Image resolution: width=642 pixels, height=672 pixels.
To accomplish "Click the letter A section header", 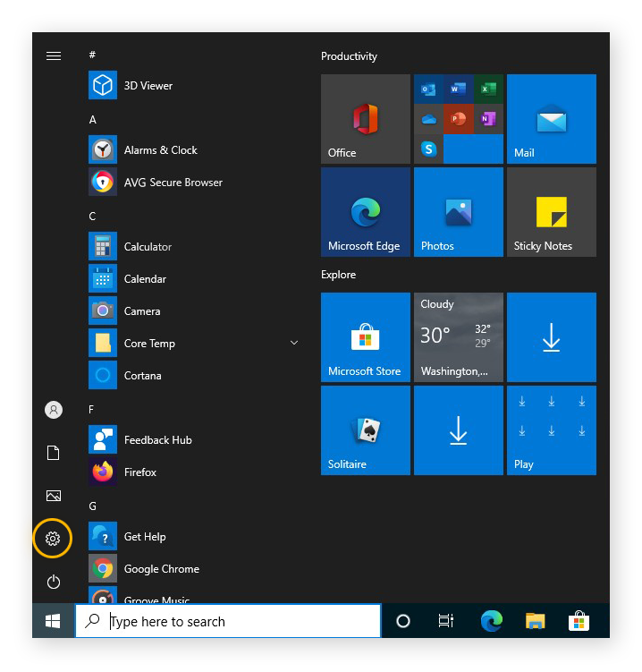I will pos(92,120).
